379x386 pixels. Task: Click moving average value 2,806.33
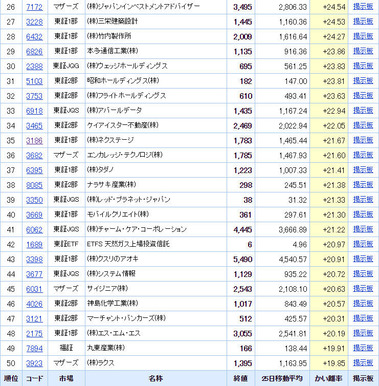tap(293, 7)
